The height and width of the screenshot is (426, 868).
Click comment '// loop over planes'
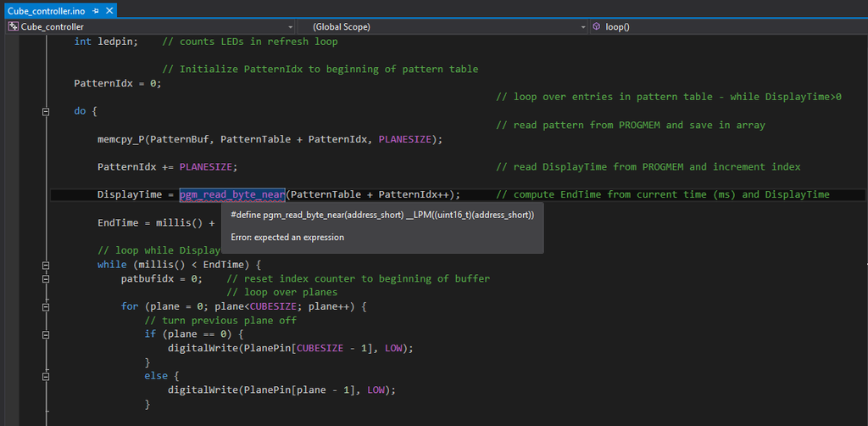[x=281, y=293]
